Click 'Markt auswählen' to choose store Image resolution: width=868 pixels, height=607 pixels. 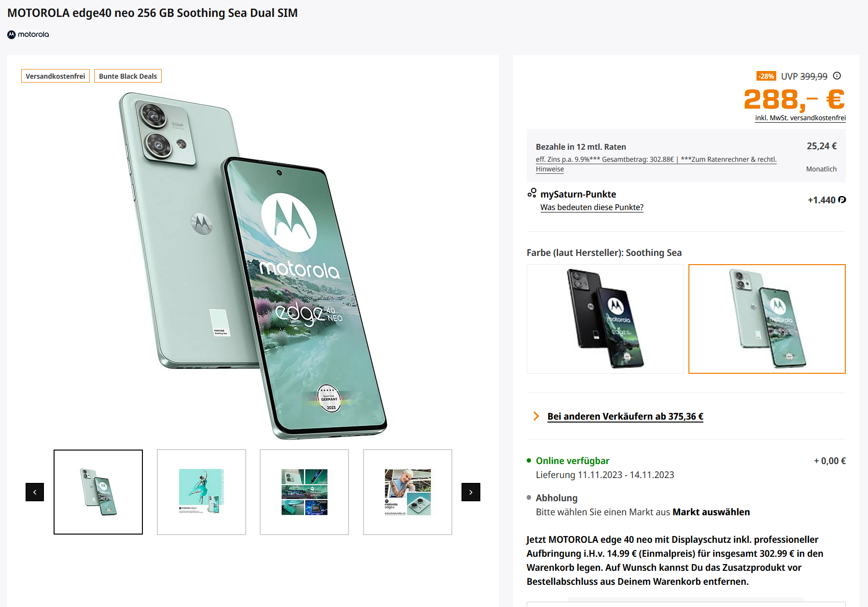coord(711,512)
